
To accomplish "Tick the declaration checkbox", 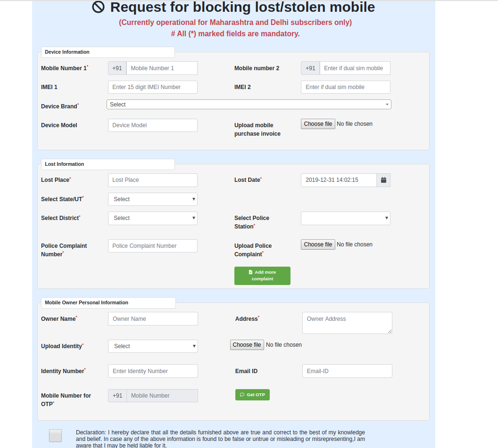I will (x=56, y=436).
